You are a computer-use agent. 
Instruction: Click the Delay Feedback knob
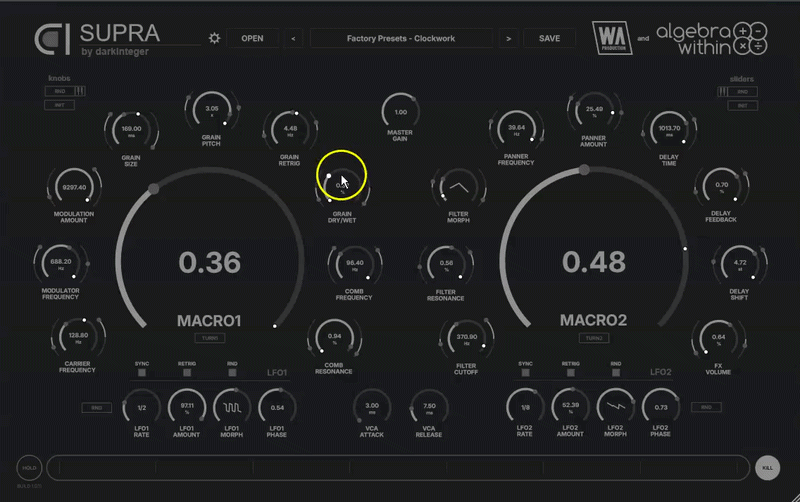(x=721, y=186)
